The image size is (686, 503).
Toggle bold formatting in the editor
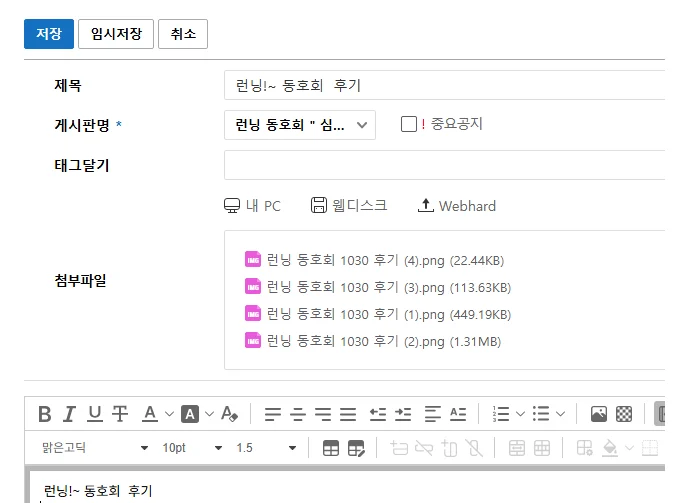(44, 413)
